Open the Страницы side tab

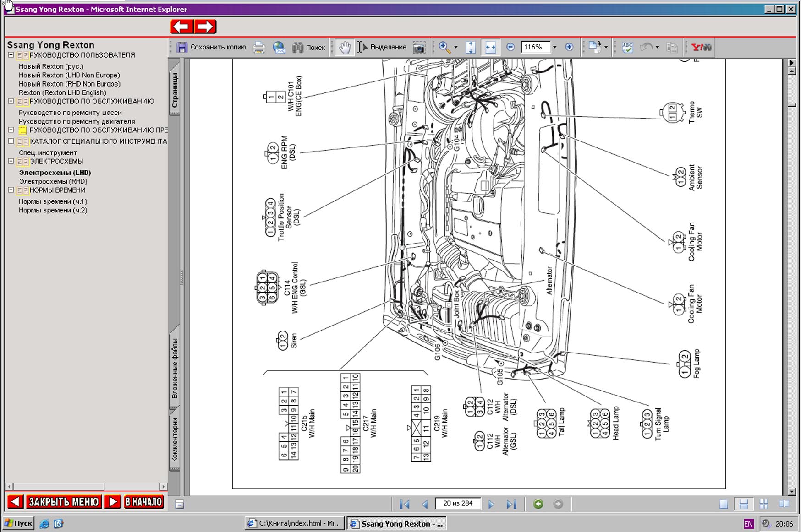pyautogui.click(x=175, y=90)
